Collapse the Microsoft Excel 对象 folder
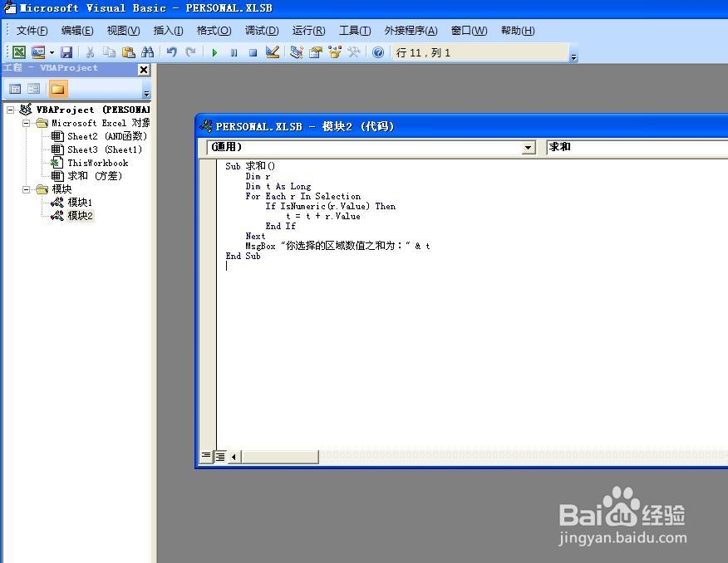728x563 pixels. pyautogui.click(x=27, y=124)
